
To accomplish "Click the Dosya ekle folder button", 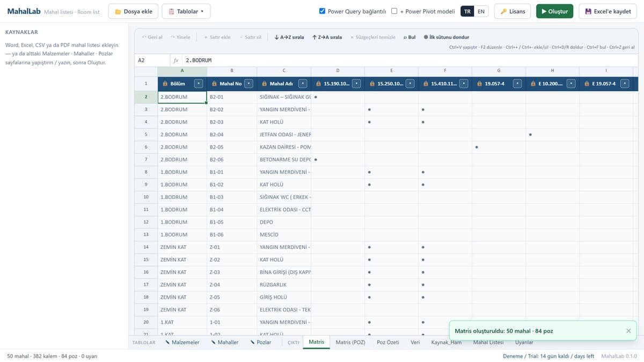I will pos(134,11).
